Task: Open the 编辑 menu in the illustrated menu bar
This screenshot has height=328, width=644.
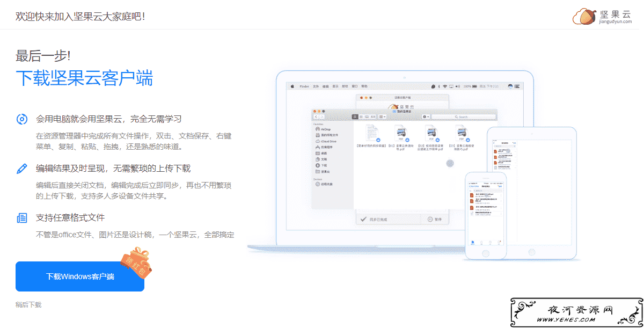Action: coord(325,86)
